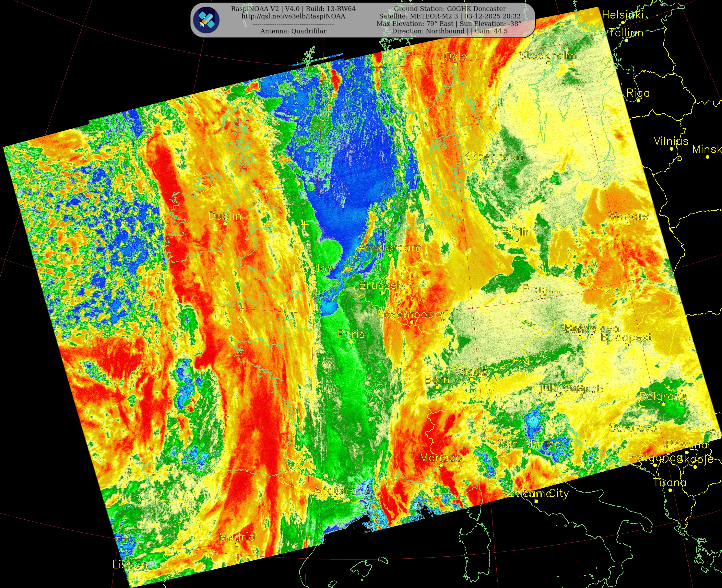Screen dimensions: 722x588
Task: Click the yellow ground station cross marker
Action: [304, 225]
